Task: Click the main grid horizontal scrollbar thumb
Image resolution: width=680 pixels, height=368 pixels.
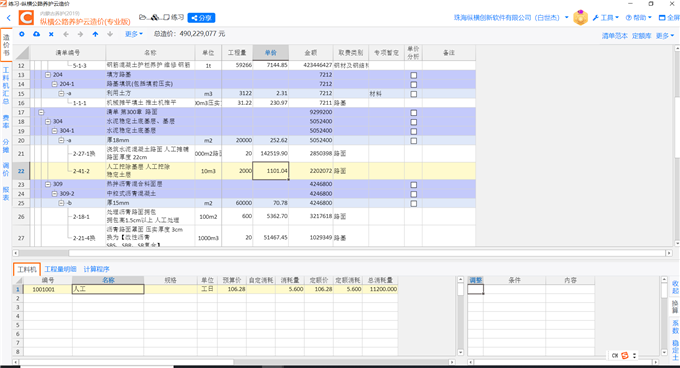Action: coord(44,253)
